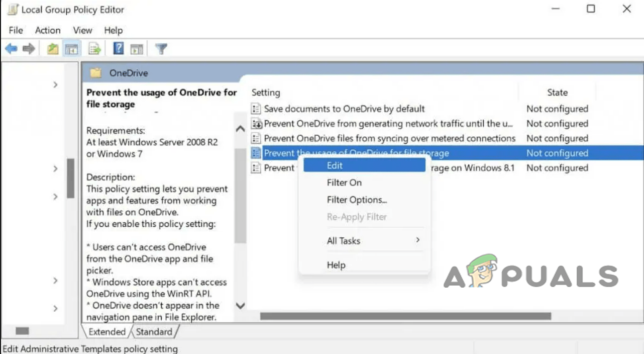Click the scroll-up chevron above the description pane
Image resolution: width=644 pixels, height=354 pixels.
240,128
